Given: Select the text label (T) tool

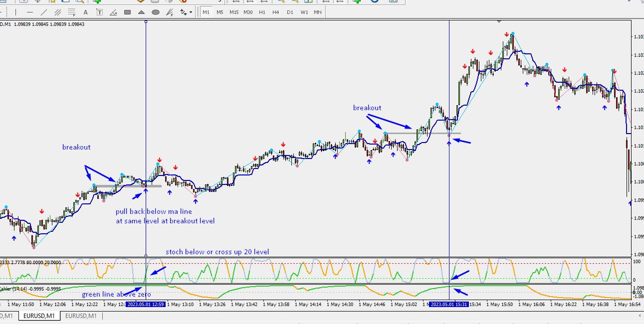Looking at the screenshot, I should [x=99, y=12].
